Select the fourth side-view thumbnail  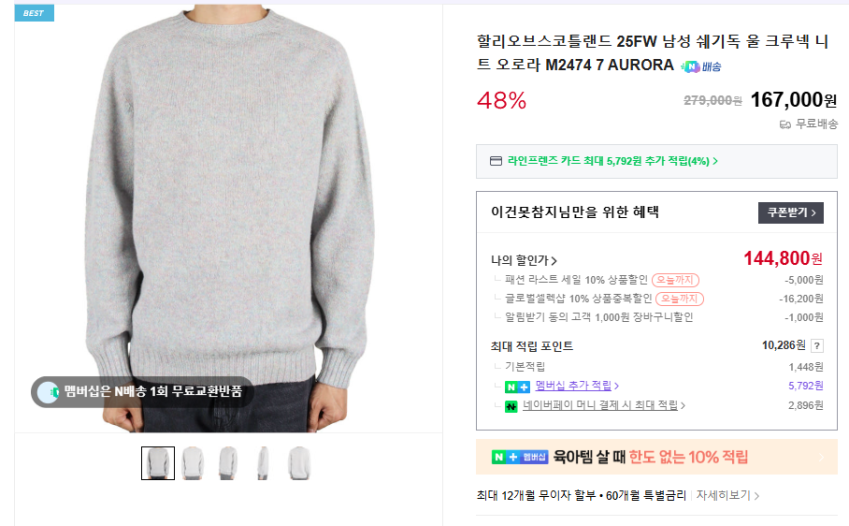click(263, 463)
